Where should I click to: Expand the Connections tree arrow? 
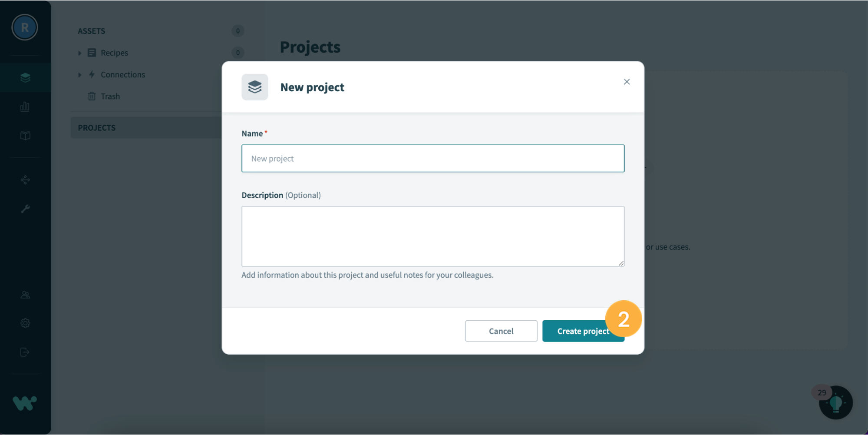pos(79,75)
